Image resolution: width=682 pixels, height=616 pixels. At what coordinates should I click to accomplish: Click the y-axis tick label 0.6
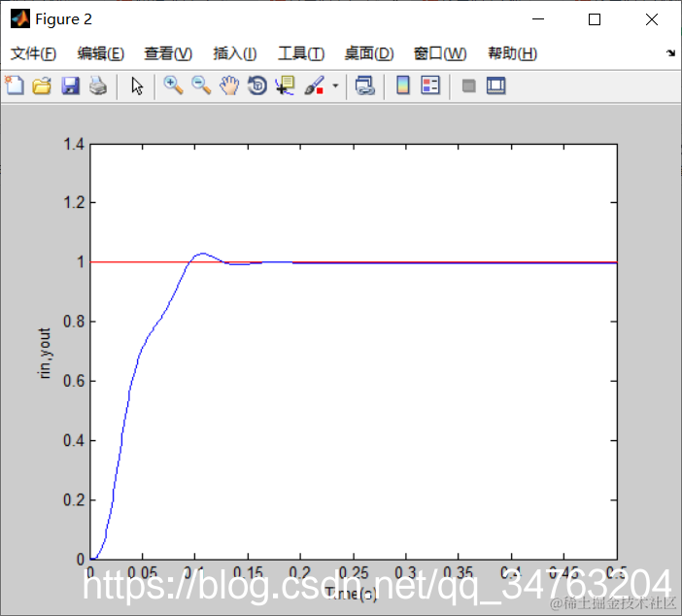pos(74,381)
